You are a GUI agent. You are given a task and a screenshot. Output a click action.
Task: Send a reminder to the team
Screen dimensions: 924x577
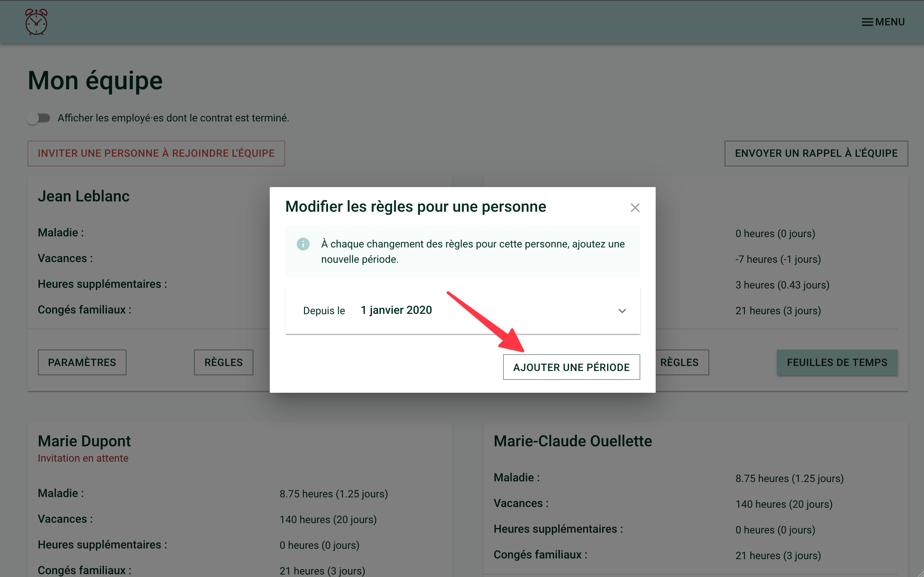(x=816, y=154)
